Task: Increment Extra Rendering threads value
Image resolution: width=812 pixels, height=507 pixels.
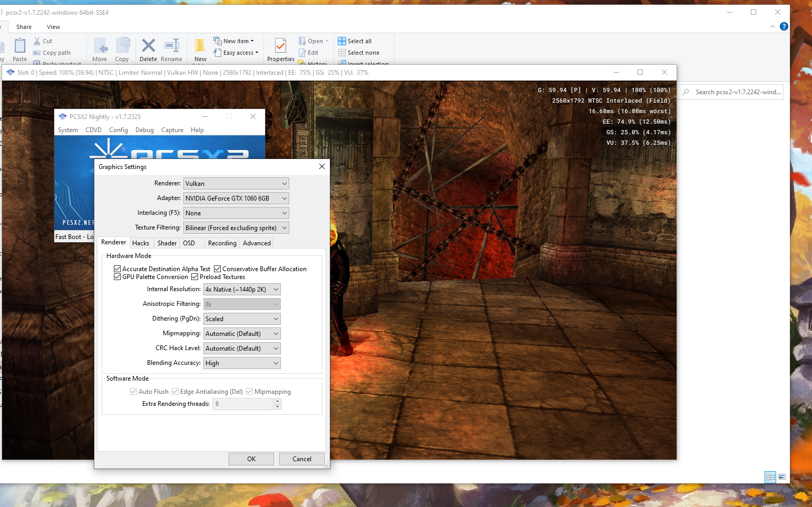Action: tap(278, 401)
